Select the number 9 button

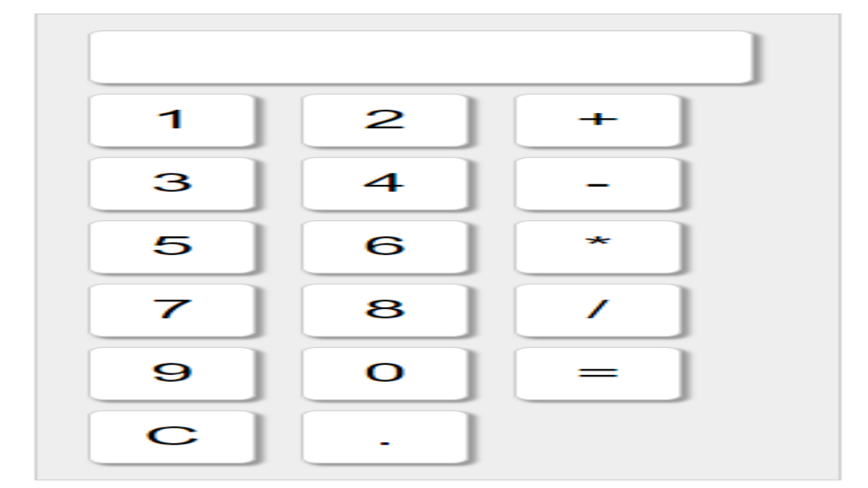click(173, 371)
